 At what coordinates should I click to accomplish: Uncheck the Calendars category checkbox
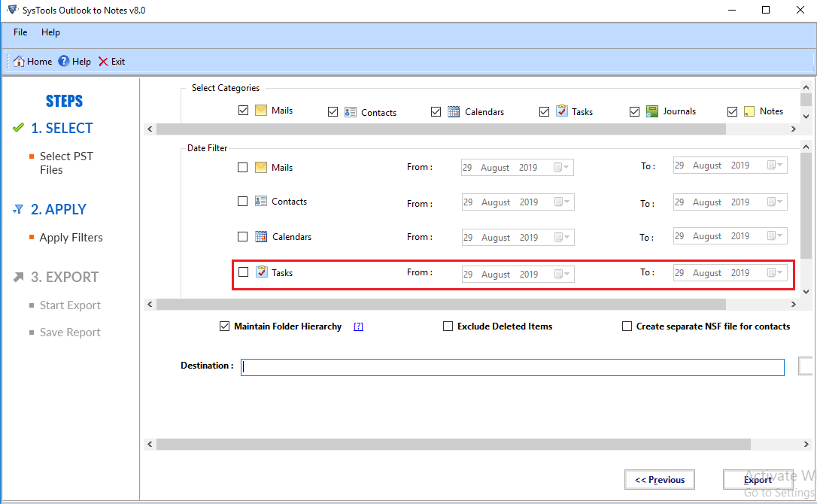click(x=436, y=112)
